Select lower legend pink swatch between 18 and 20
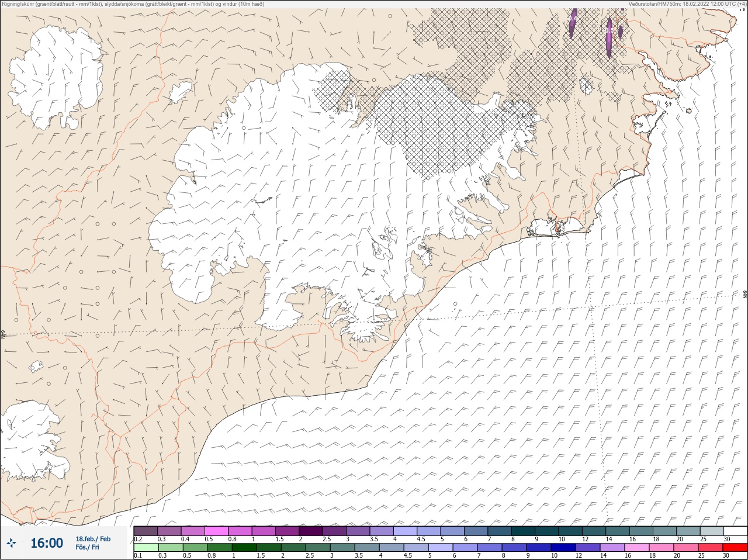Viewport: 748px width, 560px height. click(x=662, y=548)
